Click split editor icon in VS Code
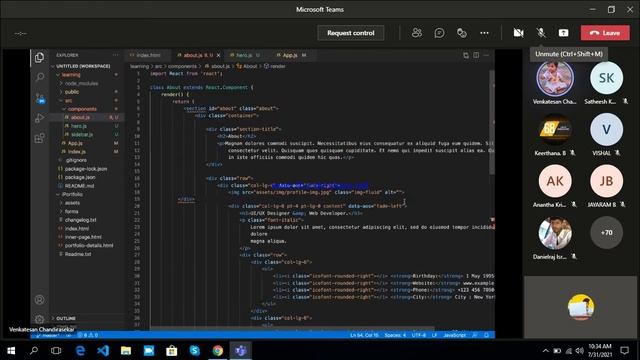This screenshot has width=640, height=360. click(x=476, y=55)
